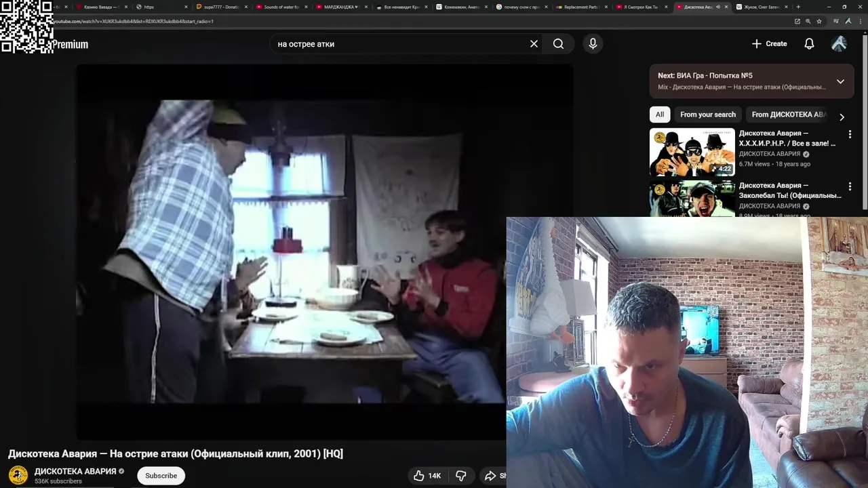Click the Х.Х.Х.И.Р.Н.Р. / Все в зале video title

click(x=787, y=138)
